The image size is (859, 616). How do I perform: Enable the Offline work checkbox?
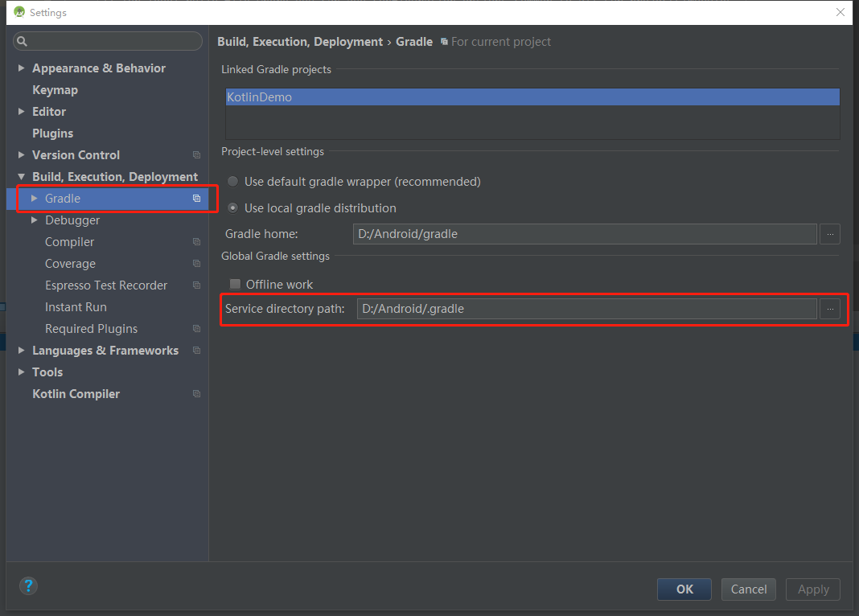(x=235, y=284)
